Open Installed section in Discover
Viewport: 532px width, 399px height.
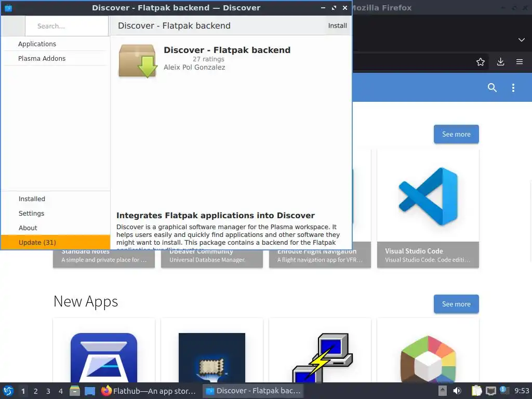point(56,199)
